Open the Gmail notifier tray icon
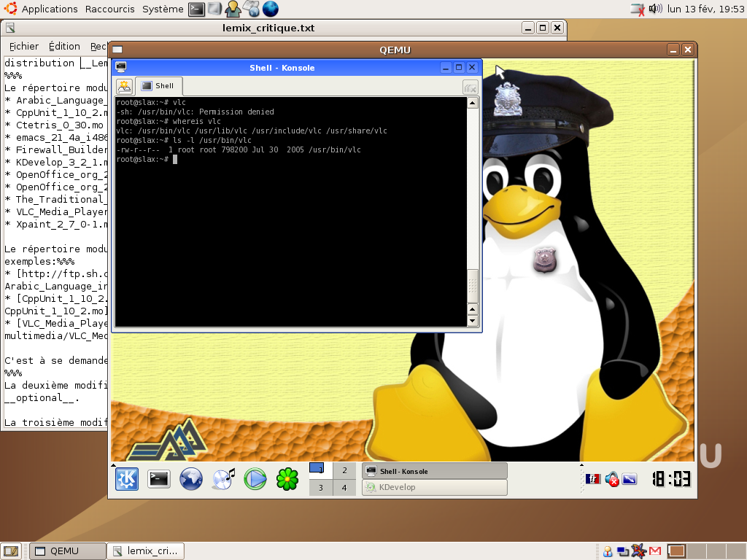The image size is (747, 560). (655, 551)
